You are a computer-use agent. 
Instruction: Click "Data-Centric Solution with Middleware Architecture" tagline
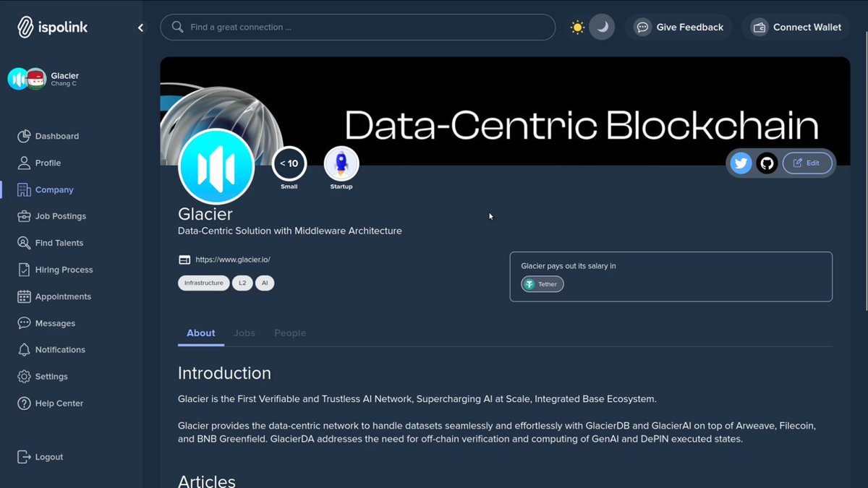(289, 231)
